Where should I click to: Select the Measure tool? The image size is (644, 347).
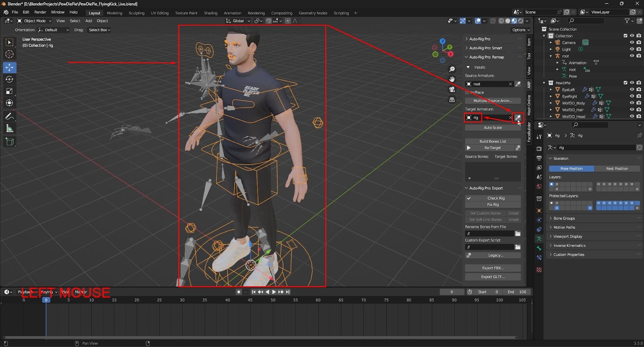(x=9, y=129)
